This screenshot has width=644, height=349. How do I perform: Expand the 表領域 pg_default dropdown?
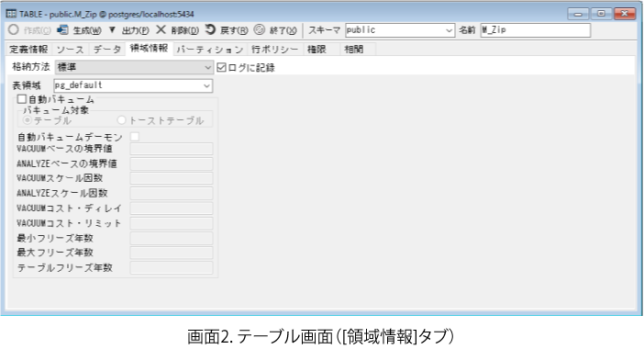point(133,85)
